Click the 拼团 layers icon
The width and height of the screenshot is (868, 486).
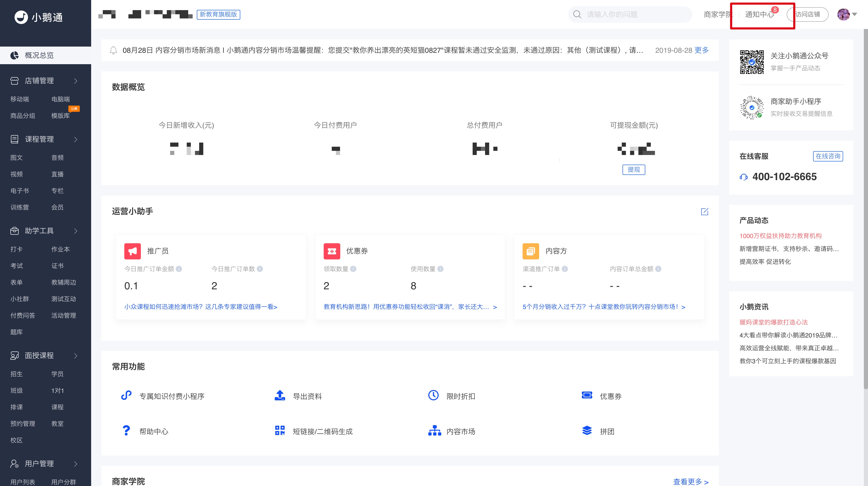tap(587, 430)
